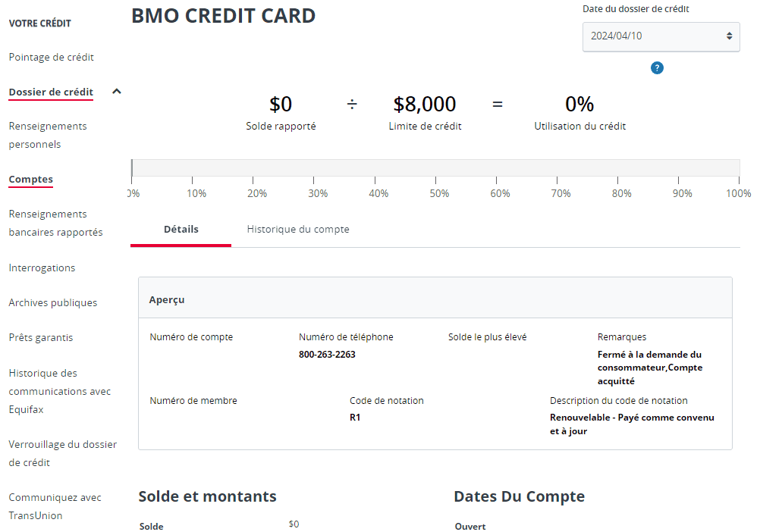Open the Interrogations section

tap(42, 268)
